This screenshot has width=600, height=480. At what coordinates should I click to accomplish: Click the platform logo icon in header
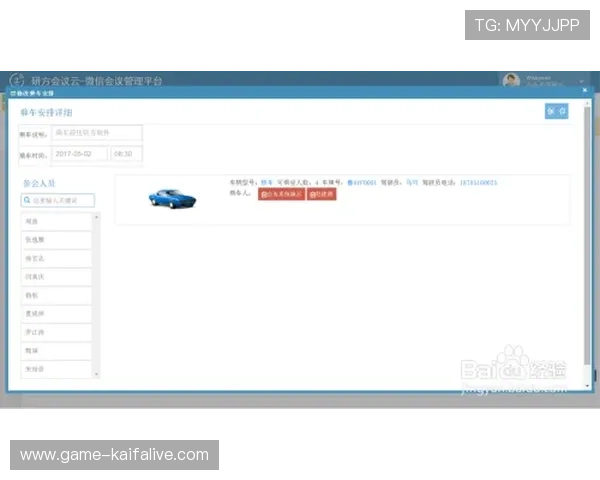17,80
